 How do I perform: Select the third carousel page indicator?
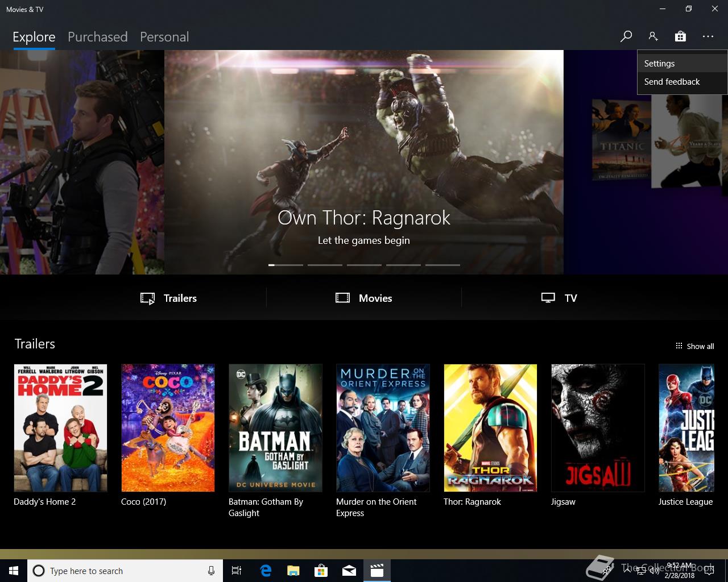tap(364, 265)
